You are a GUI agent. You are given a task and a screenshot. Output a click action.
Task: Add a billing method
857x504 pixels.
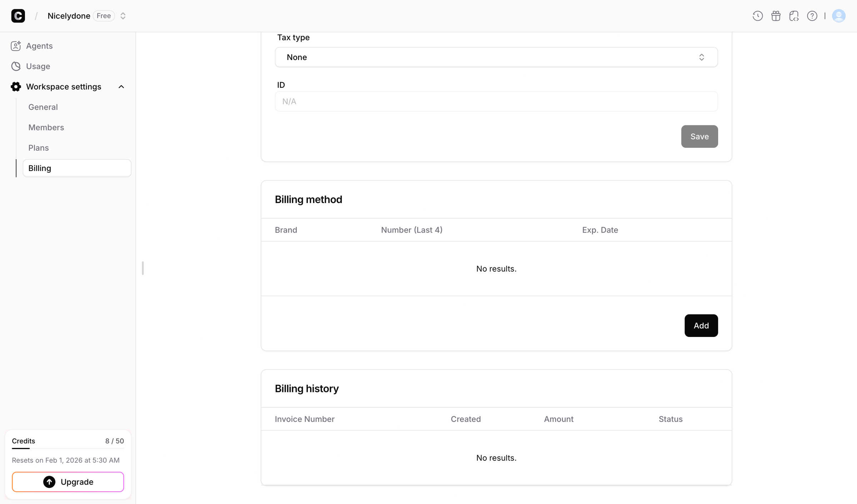701,326
